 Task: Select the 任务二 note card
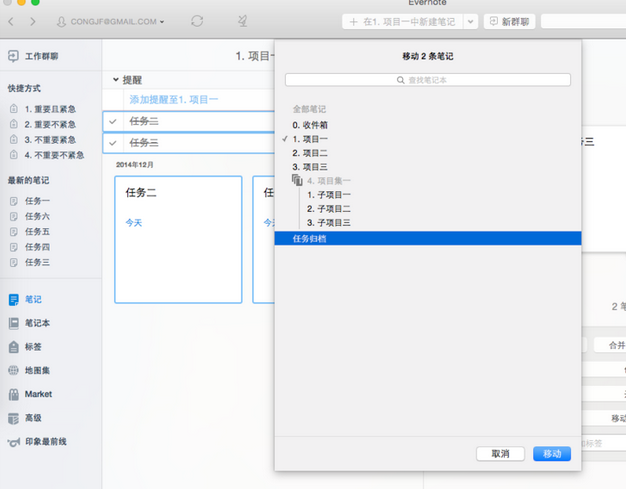point(178,240)
